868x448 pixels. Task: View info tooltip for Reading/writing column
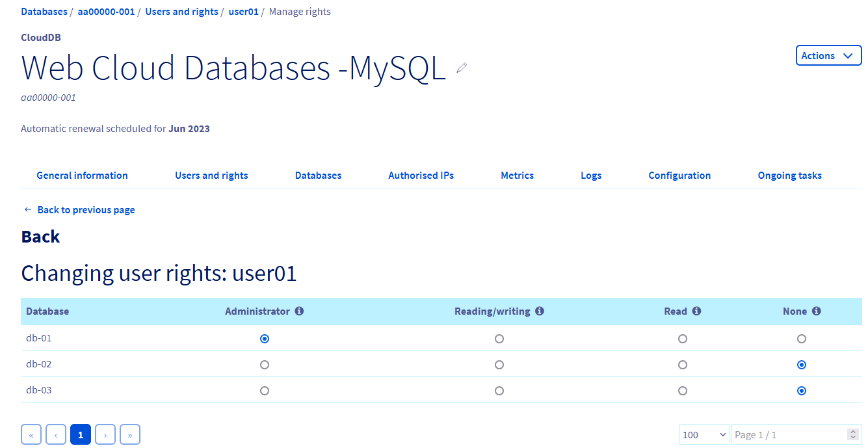tap(540, 311)
